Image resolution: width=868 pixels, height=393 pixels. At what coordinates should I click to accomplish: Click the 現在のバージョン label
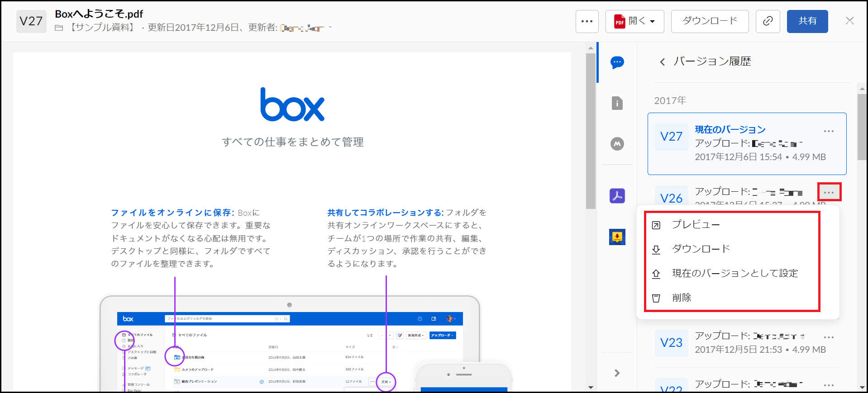(x=730, y=130)
